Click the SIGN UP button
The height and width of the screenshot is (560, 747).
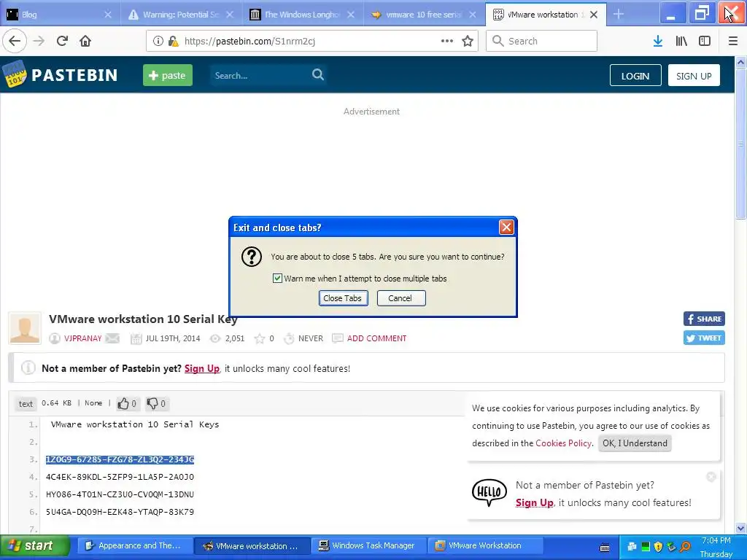click(694, 76)
